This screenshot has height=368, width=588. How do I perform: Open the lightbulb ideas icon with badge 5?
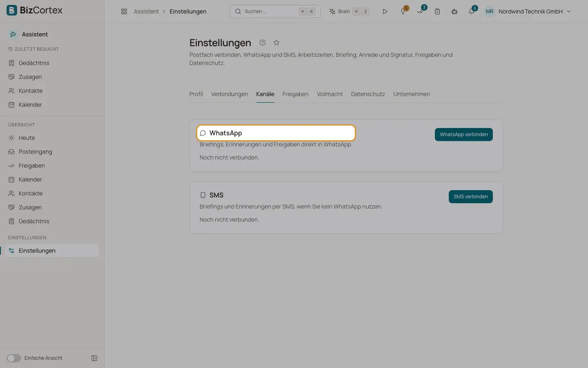(403, 11)
